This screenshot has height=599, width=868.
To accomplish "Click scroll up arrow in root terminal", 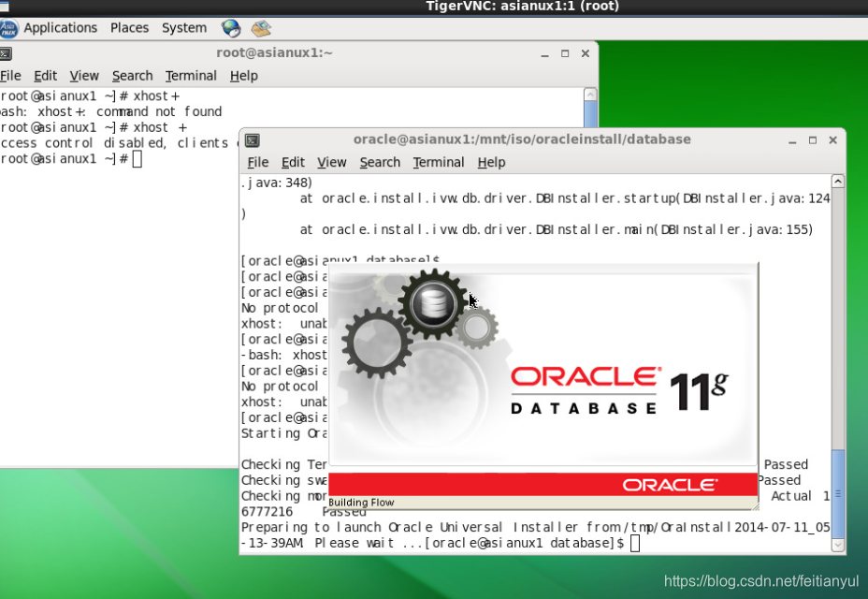I will pos(590,95).
